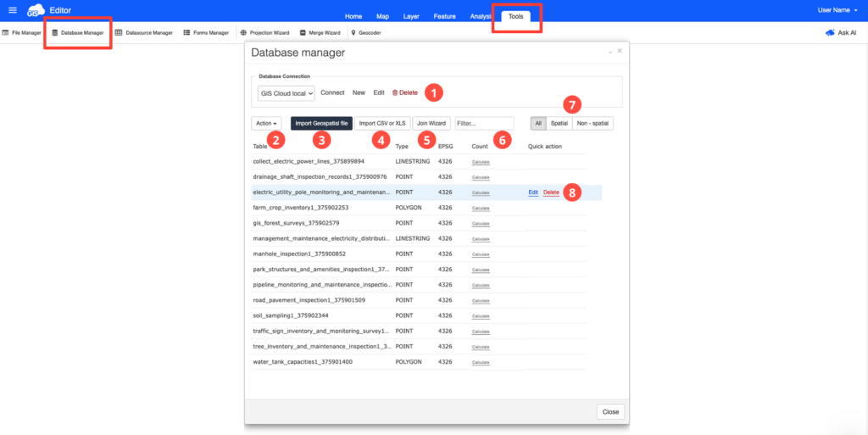Calculate count for manhole_inspection1
The width and height of the screenshot is (868, 435).
pyautogui.click(x=481, y=254)
